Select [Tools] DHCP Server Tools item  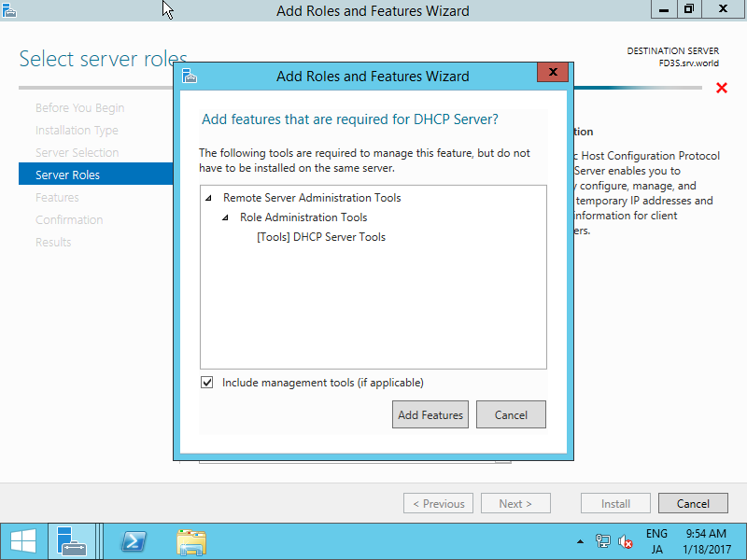point(321,237)
